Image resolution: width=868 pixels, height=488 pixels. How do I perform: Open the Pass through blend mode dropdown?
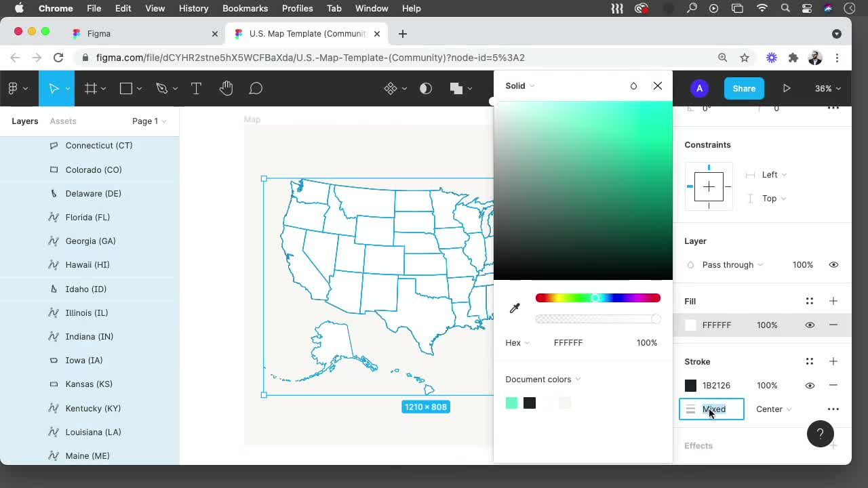tap(729, 264)
